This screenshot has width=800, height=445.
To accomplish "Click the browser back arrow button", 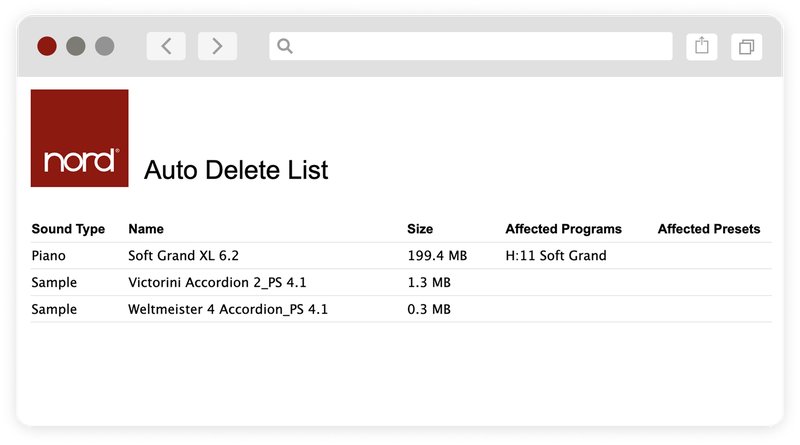I will pyautogui.click(x=166, y=46).
